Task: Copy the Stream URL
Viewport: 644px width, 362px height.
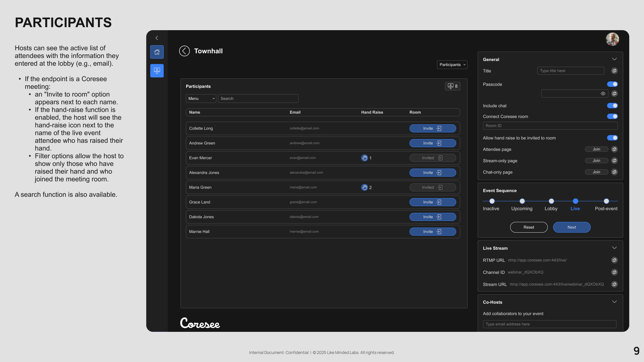Action: (x=614, y=284)
